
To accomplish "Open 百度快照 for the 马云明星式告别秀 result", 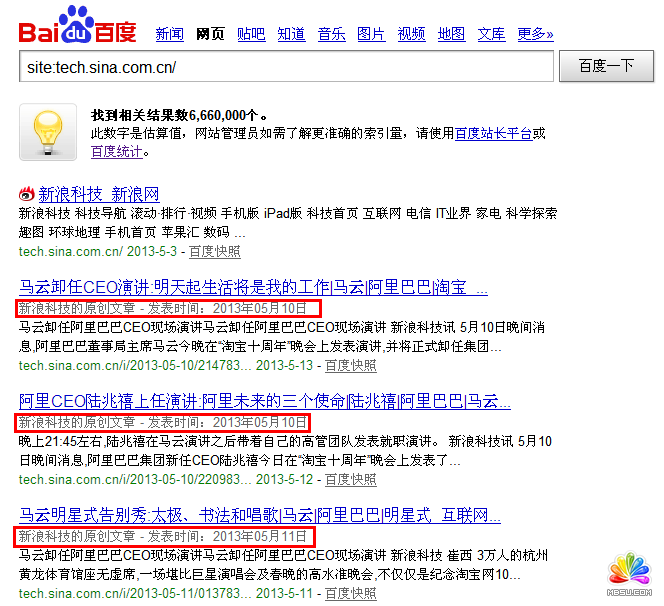I will pos(350,593).
